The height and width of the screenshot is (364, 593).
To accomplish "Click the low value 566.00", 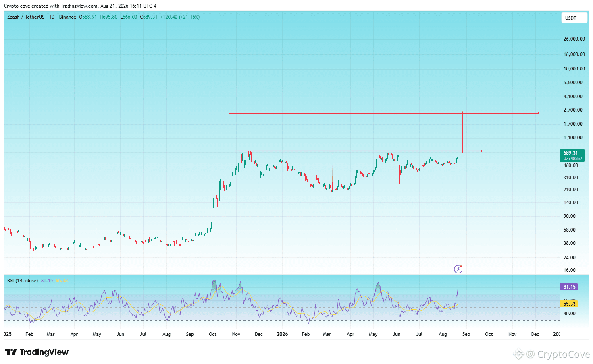I will 130,17.
